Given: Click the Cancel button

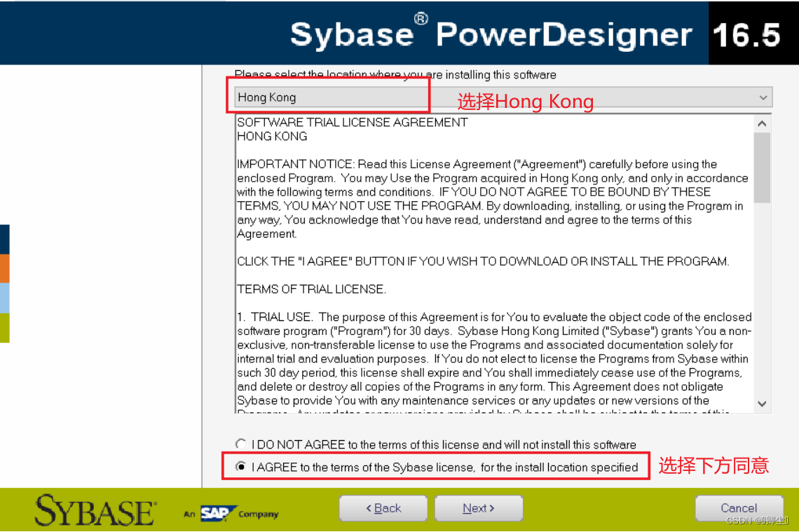Looking at the screenshot, I should click(x=739, y=508).
